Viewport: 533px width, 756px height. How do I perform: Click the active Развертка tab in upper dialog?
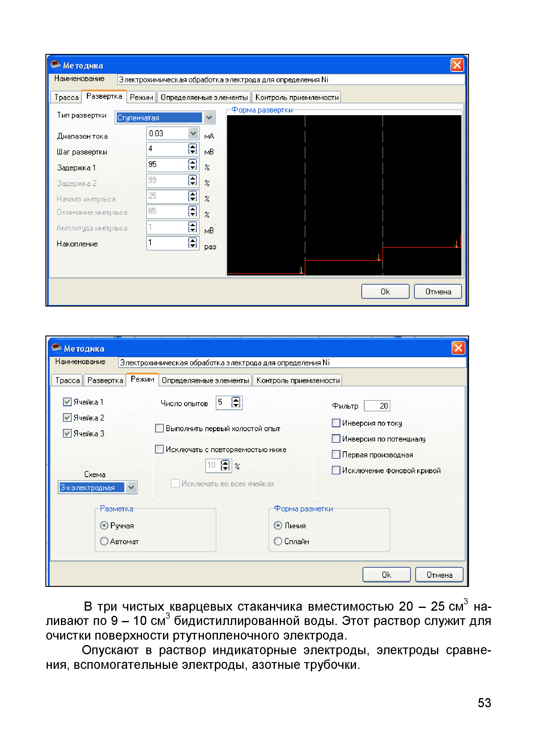(104, 97)
